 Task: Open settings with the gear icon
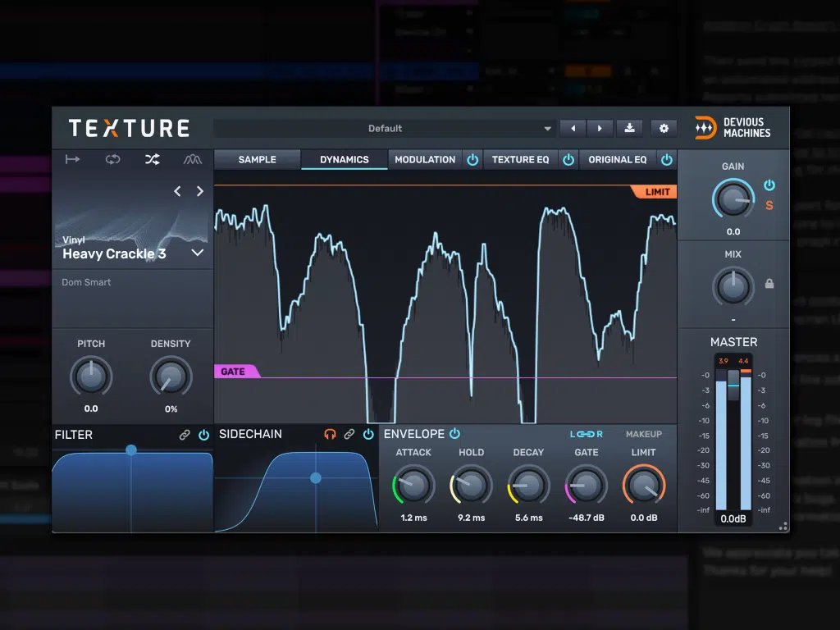pyautogui.click(x=664, y=129)
